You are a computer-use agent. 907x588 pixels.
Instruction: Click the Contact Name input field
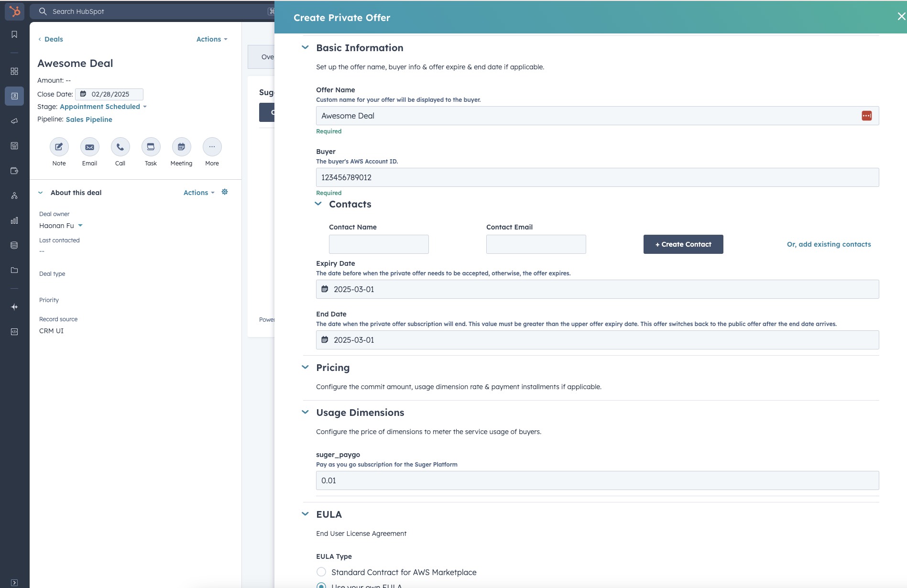pos(379,244)
